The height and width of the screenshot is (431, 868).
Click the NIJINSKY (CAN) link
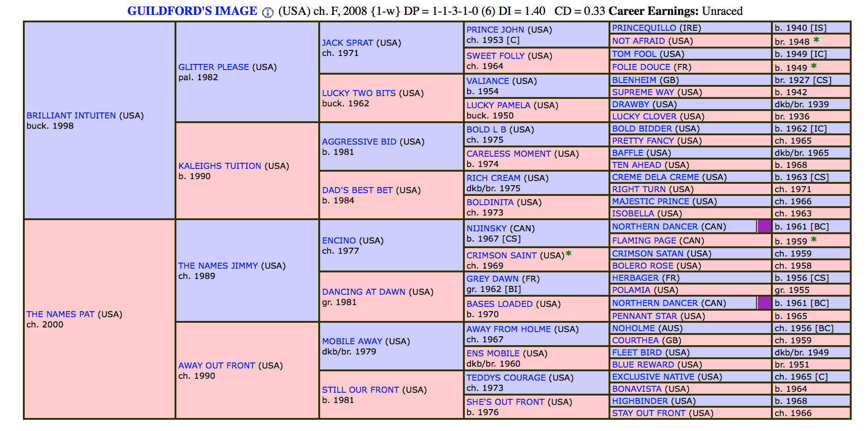tap(486, 229)
